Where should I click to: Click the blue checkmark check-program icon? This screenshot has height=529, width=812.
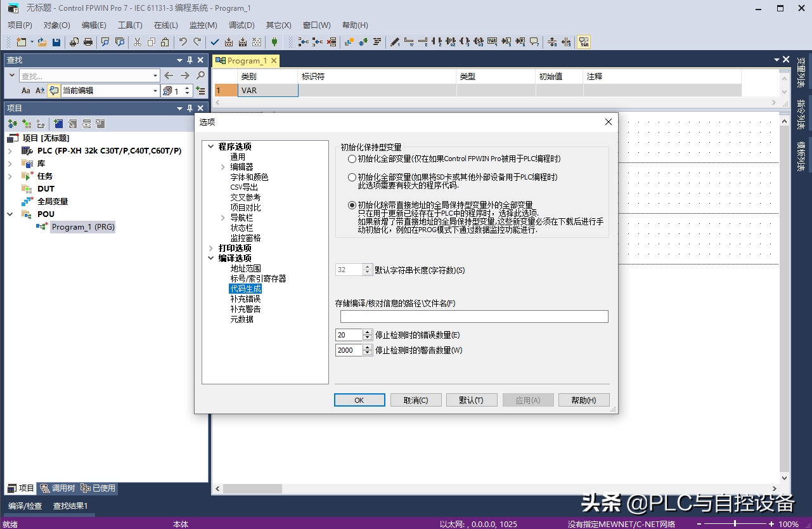(214, 42)
